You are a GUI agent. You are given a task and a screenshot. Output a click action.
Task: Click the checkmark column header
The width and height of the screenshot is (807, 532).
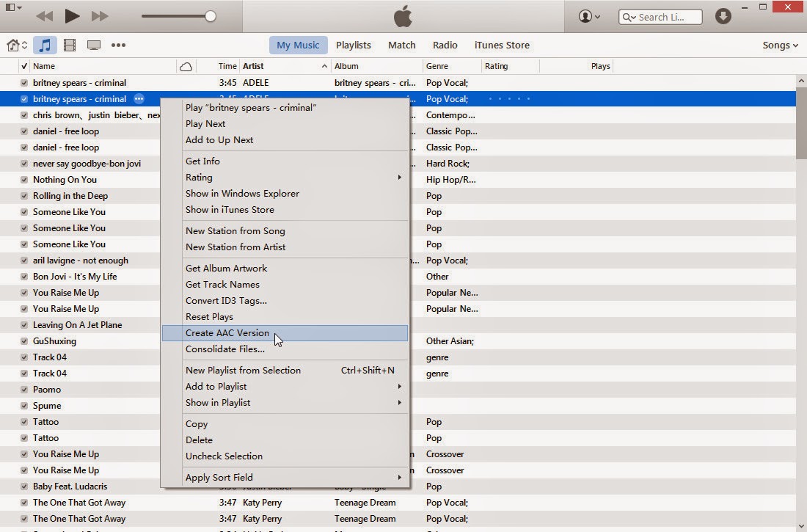pyautogui.click(x=24, y=66)
